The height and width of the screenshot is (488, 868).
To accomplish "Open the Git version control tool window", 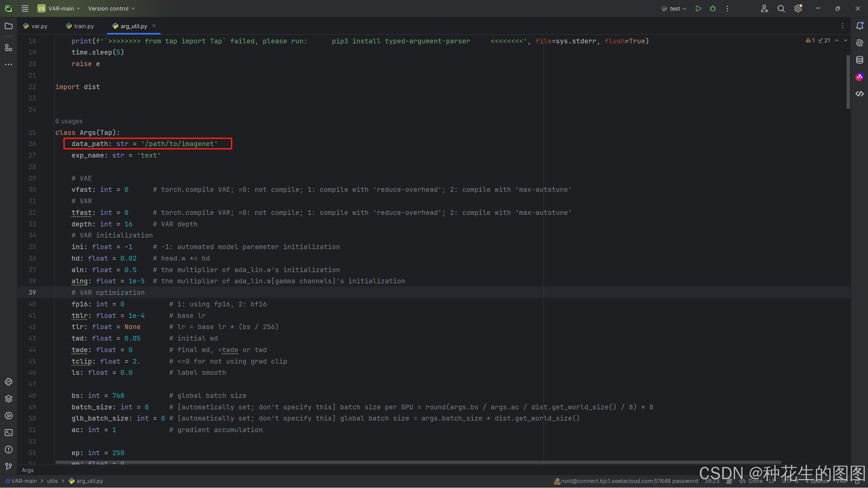I will (x=8, y=467).
